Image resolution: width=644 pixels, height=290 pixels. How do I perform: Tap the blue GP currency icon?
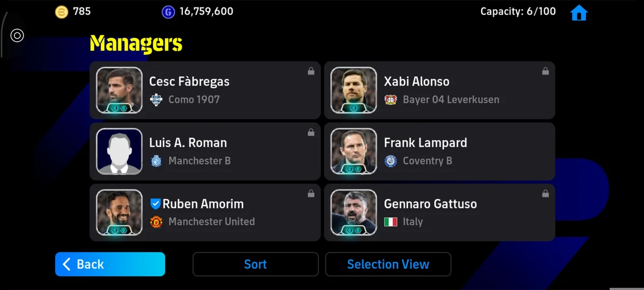(x=169, y=12)
